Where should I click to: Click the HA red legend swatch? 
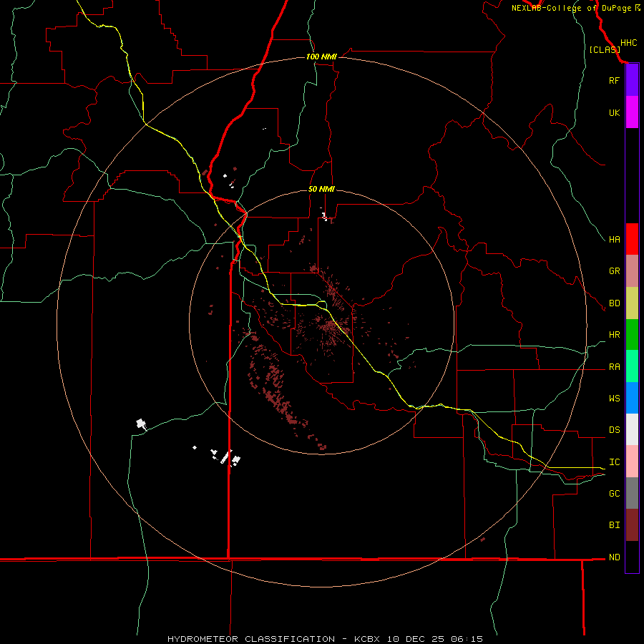[x=632, y=239]
